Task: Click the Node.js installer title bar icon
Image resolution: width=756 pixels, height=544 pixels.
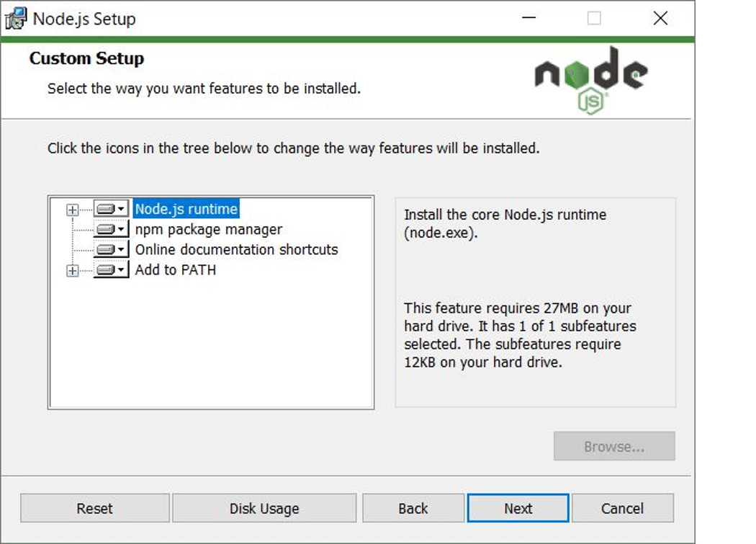Action: (x=16, y=19)
